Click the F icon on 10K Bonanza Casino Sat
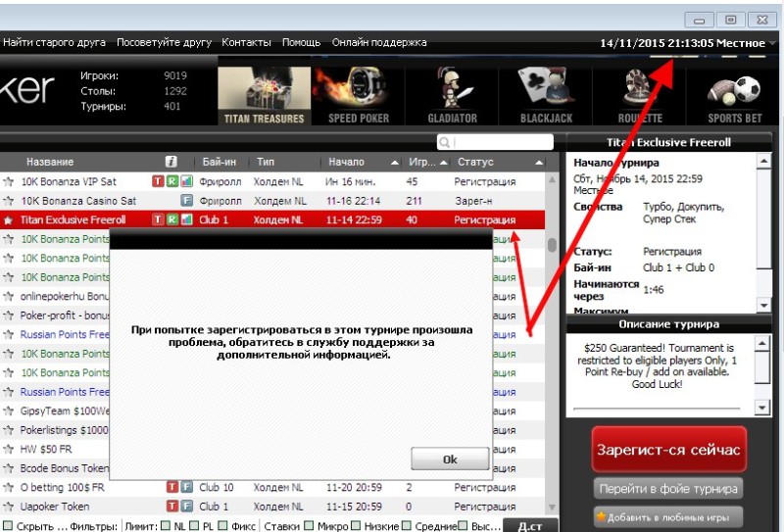 click(186, 201)
